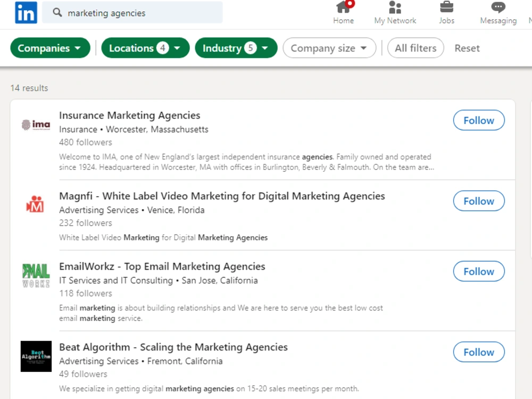Expand the Company size dropdown
The height and width of the screenshot is (399, 532).
[x=329, y=48]
